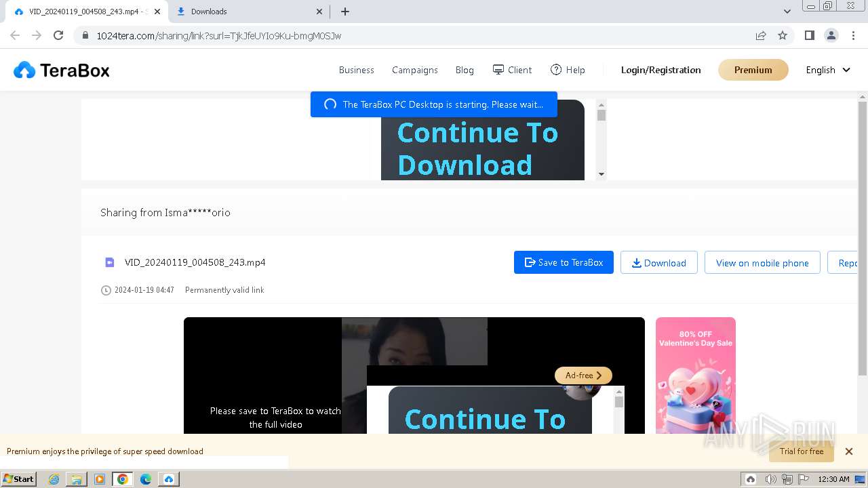Click Save to TeraBox button
This screenshot has width=868, height=488.
[564, 262]
